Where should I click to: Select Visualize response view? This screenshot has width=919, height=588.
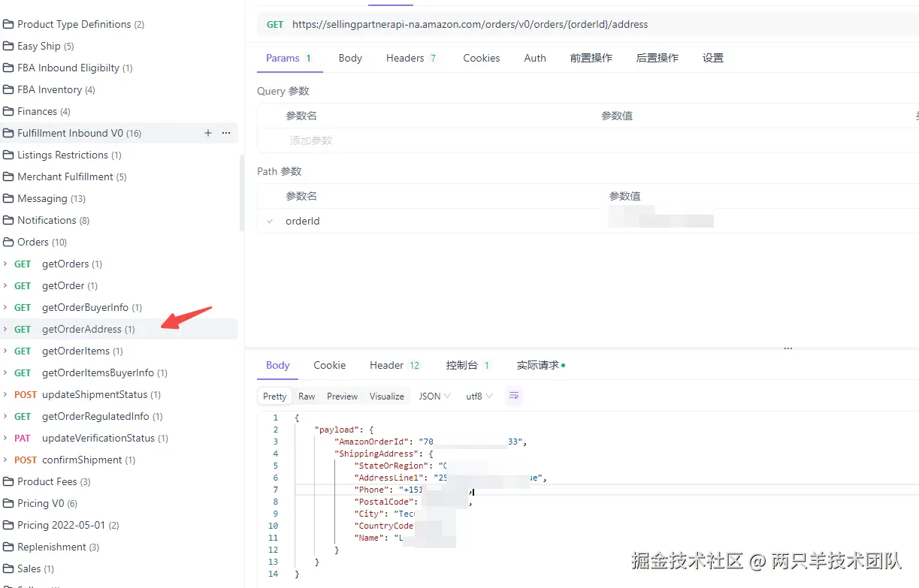387,396
